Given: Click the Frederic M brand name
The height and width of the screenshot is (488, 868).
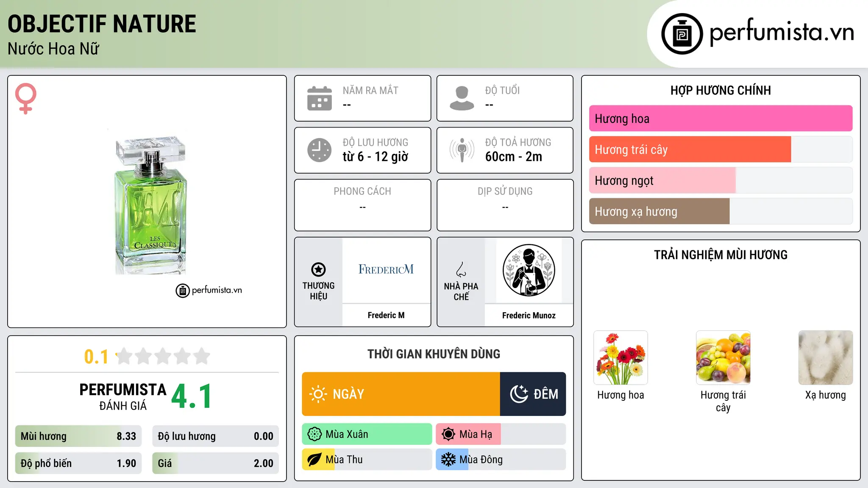Looking at the screenshot, I should [x=386, y=315].
